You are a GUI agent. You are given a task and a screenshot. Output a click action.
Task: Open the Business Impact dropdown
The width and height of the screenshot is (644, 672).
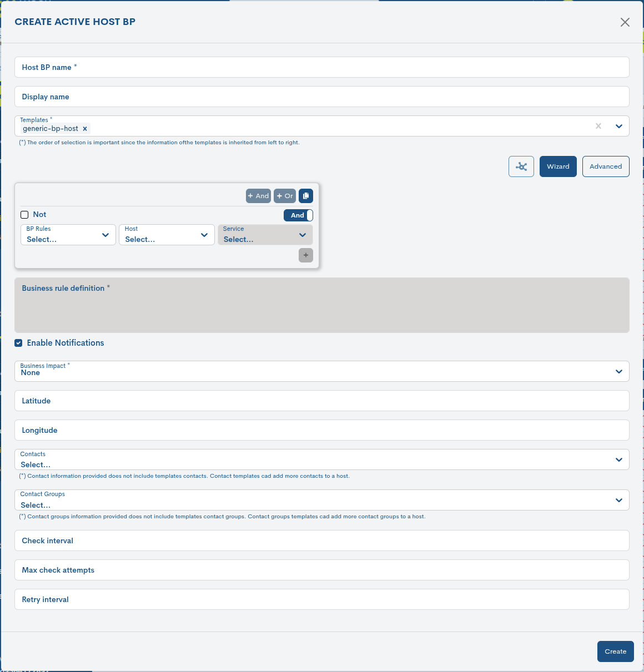click(x=322, y=371)
